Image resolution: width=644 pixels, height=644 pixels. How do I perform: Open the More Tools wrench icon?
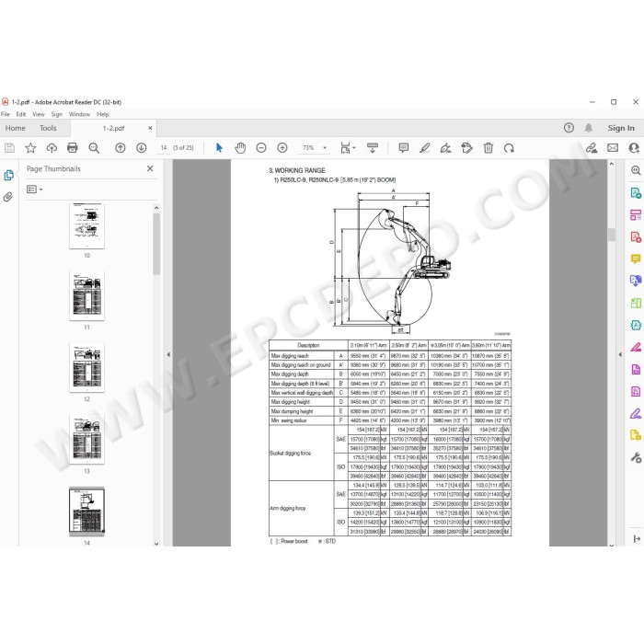[636, 457]
